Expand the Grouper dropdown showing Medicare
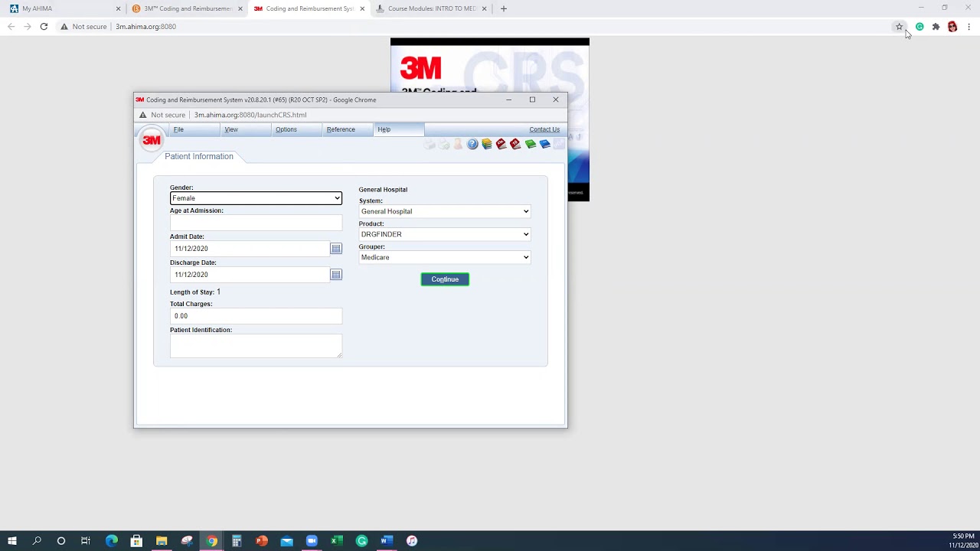Viewport: 980px width, 551px height. [x=444, y=257]
